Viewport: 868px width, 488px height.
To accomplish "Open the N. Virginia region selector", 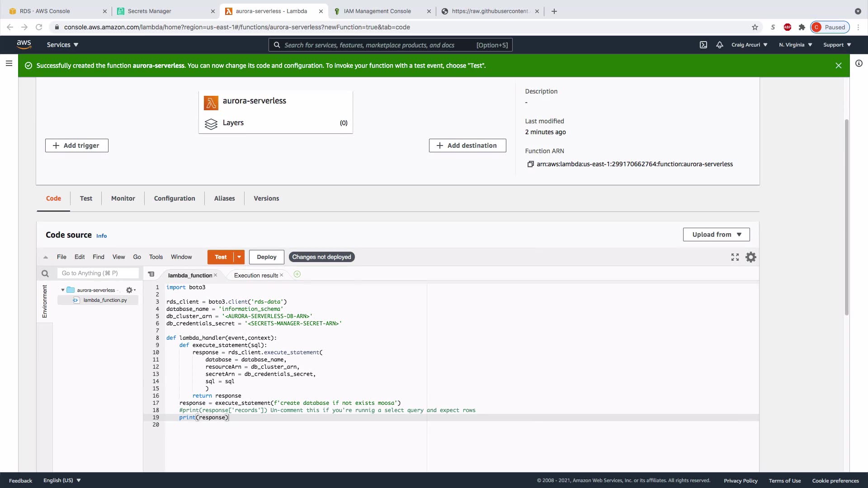I will [x=795, y=45].
